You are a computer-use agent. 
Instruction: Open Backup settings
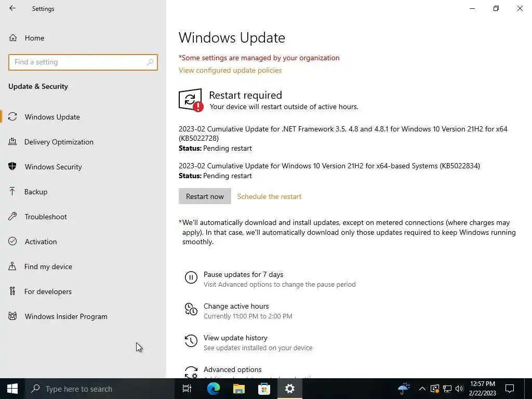pos(36,192)
